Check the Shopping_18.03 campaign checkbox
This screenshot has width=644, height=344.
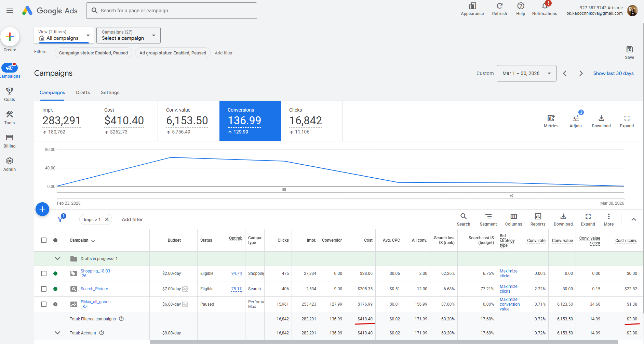click(44, 273)
